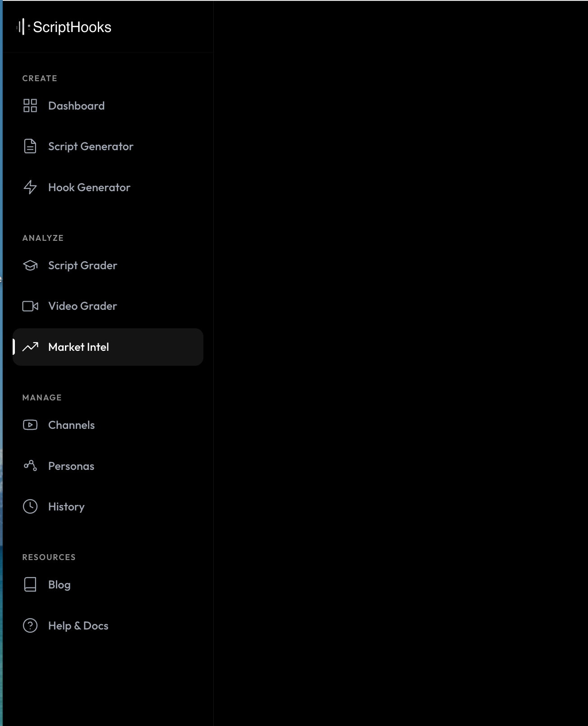Click the Market Intel trend arrow icon

tap(30, 347)
